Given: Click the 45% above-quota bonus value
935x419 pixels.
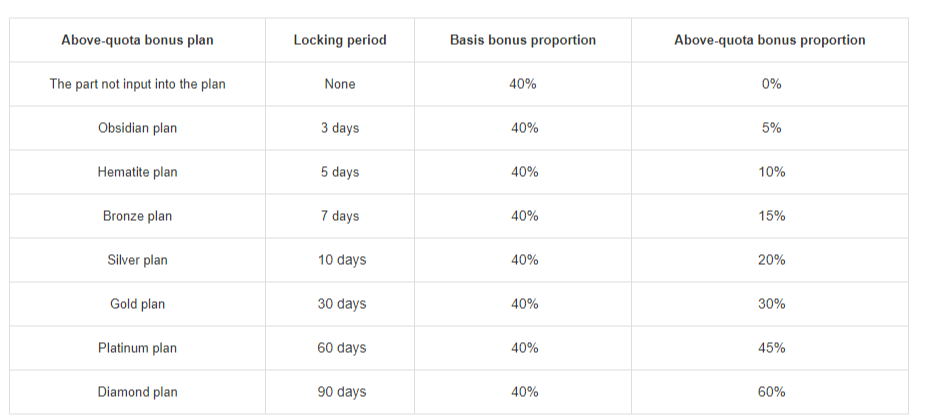Looking at the screenshot, I should point(771,348).
